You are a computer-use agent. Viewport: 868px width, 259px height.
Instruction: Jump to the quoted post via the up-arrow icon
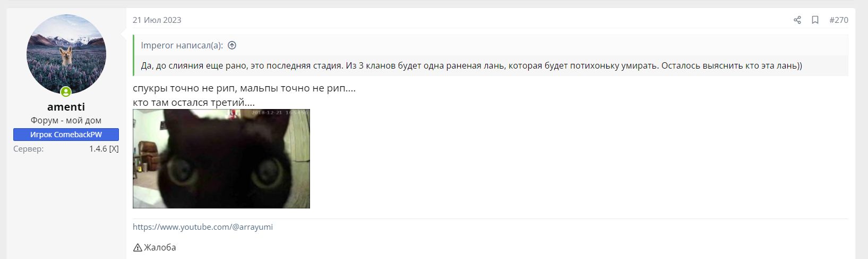[x=232, y=45]
